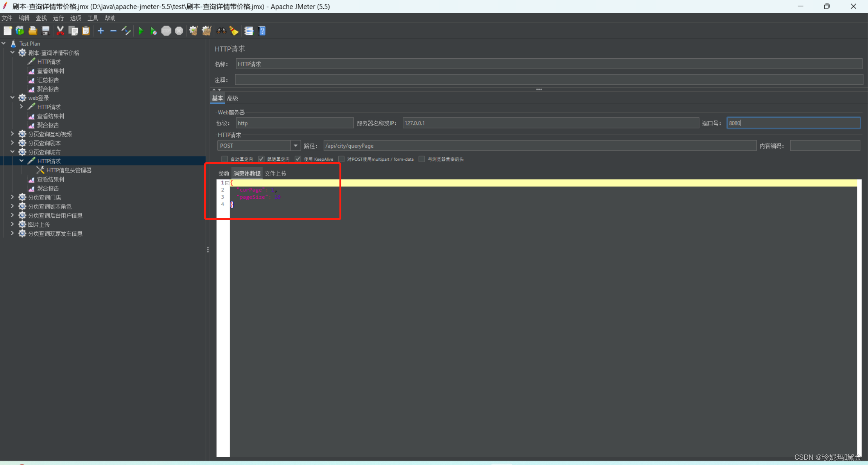Toggle the 自动重定向 checkbox
This screenshot has width=868, height=465.
(x=225, y=159)
